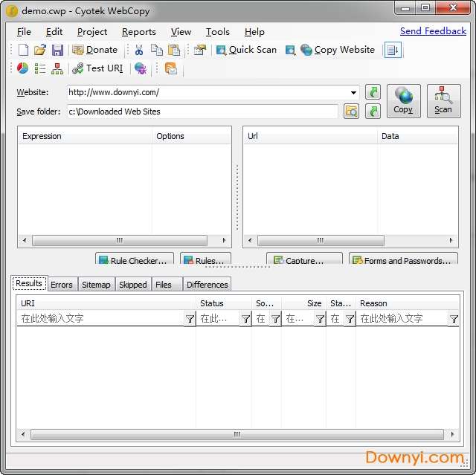Click the Url column header
Screen dimensions: 476x475
(311, 136)
